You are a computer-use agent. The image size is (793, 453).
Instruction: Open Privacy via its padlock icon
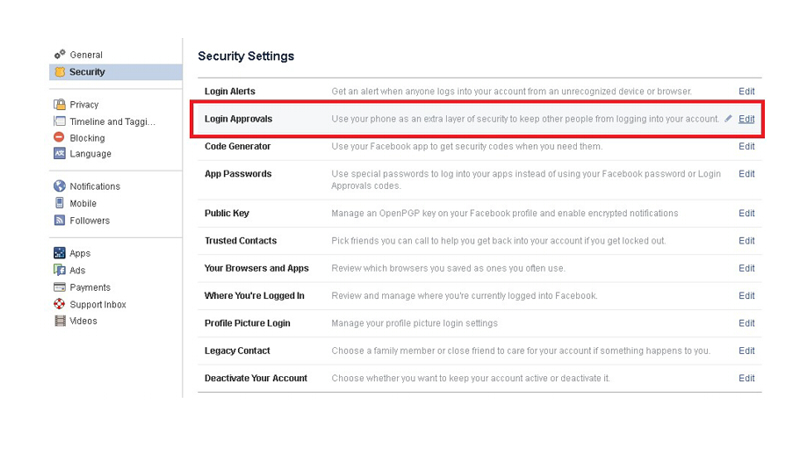(60, 105)
